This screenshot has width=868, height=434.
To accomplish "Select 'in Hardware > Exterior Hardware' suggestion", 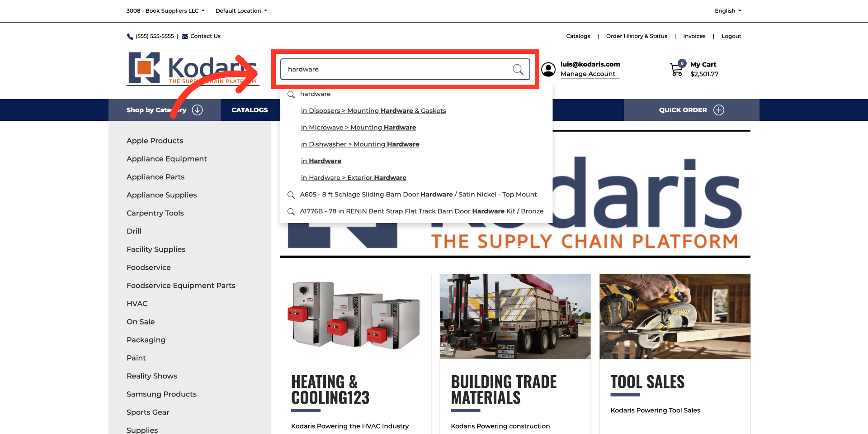I will tap(354, 178).
